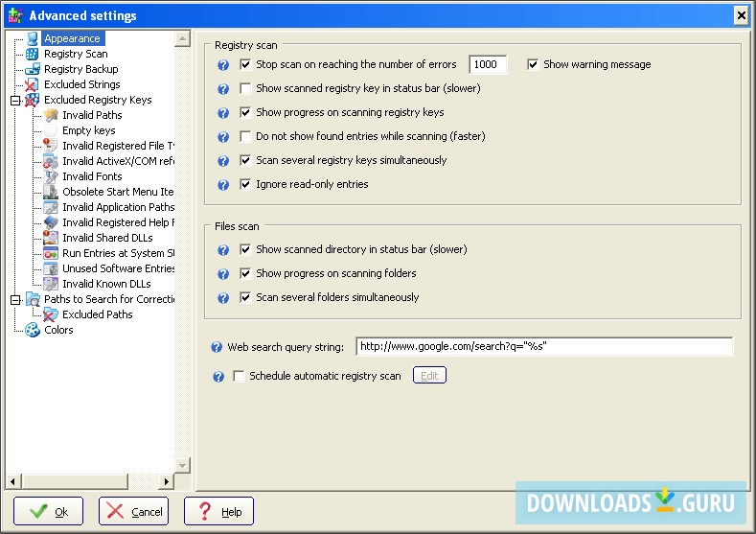Image resolution: width=756 pixels, height=534 pixels.
Task: Select Registry Backup in the tree
Action: tap(81, 69)
